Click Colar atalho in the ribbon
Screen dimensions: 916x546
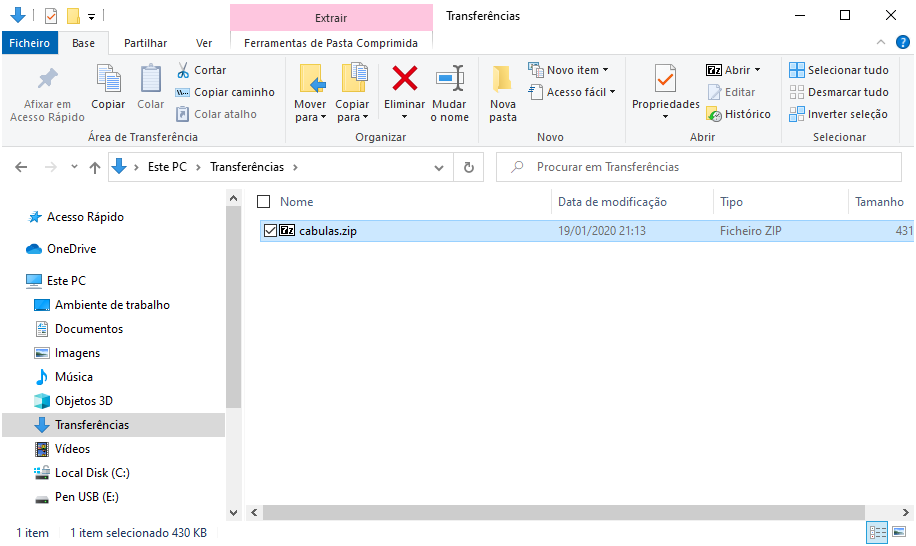[x=216, y=114]
